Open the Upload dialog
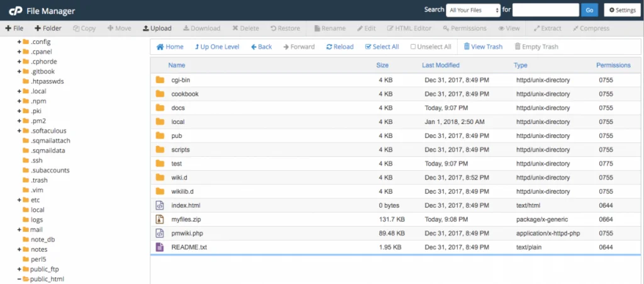Viewport: 644px width, 284px height. tap(157, 28)
